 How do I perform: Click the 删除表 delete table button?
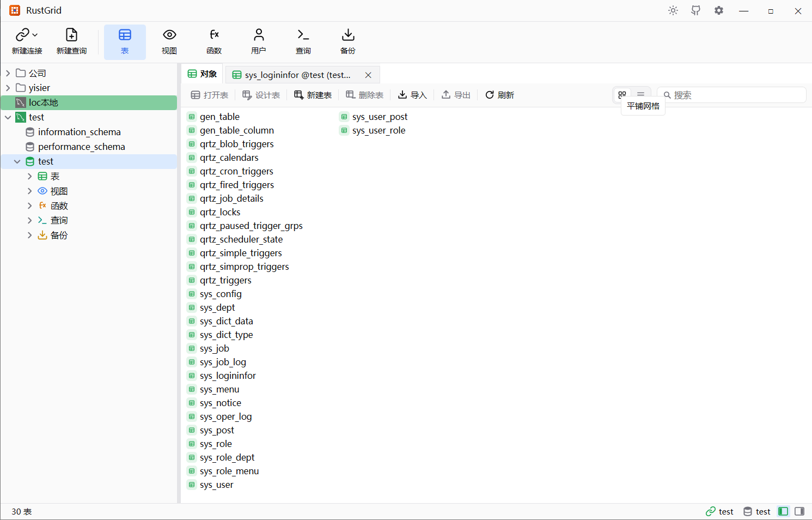(365, 95)
